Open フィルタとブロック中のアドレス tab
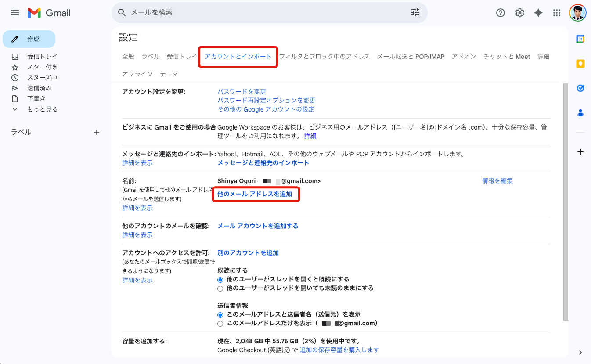The image size is (591, 364). 325,57
